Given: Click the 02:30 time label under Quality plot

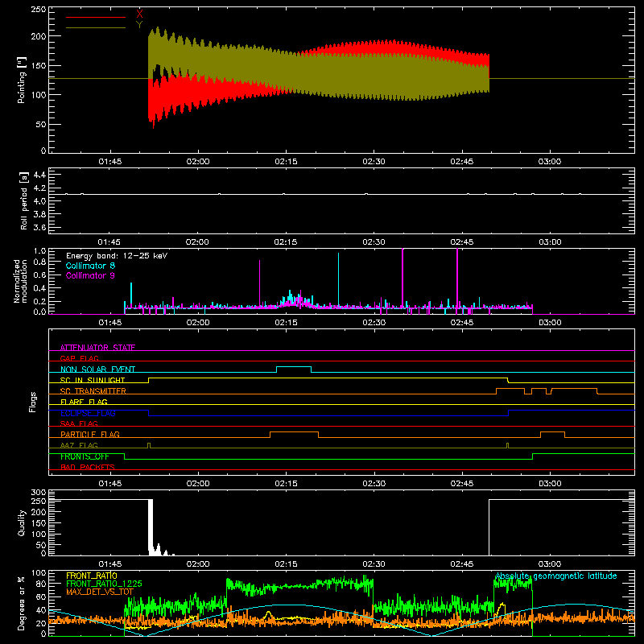Looking at the screenshot, I should tap(374, 564).
